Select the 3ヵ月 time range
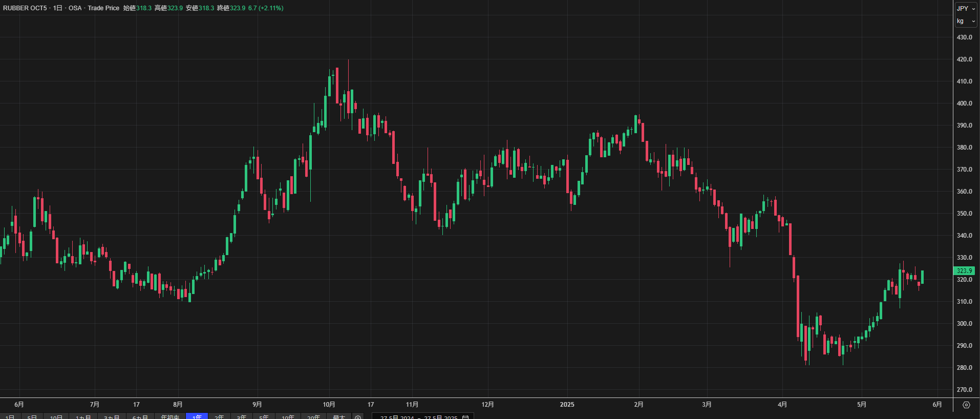Screen dimensions: 980x419 click(112, 417)
